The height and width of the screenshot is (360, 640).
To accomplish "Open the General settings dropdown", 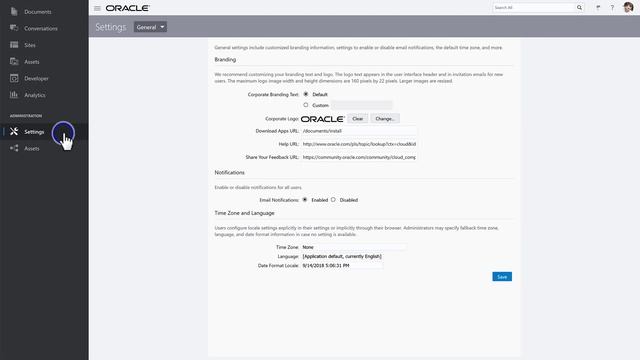I will (150, 27).
